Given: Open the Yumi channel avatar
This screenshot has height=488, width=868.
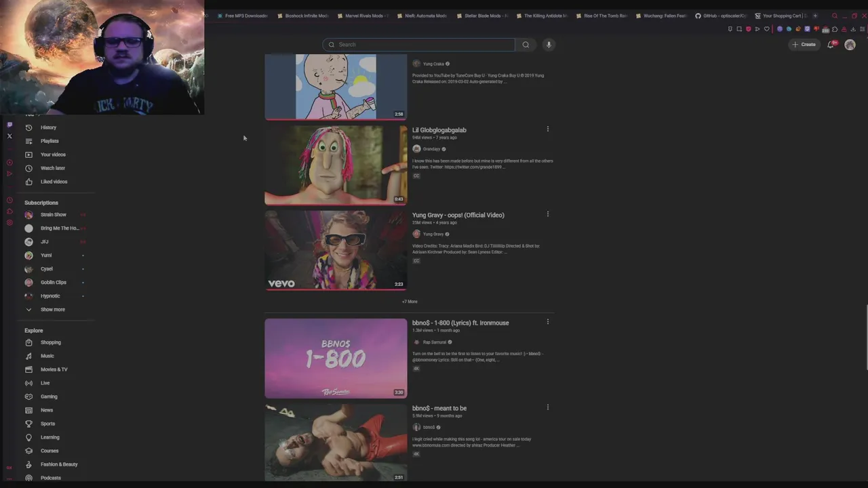Looking at the screenshot, I should [x=28, y=256].
